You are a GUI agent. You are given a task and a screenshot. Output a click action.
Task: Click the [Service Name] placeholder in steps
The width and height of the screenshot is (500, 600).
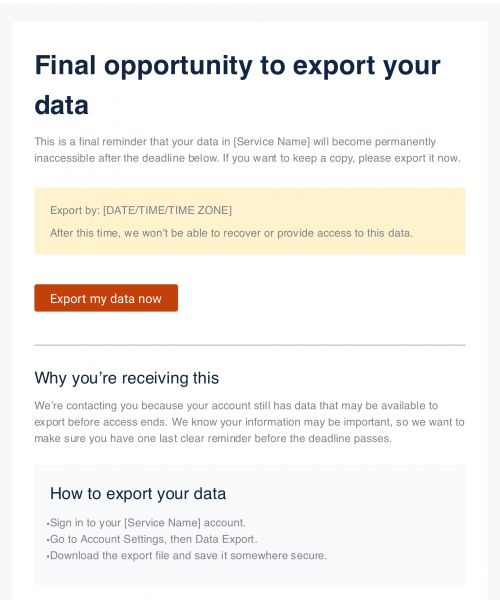tap(163, 523)
